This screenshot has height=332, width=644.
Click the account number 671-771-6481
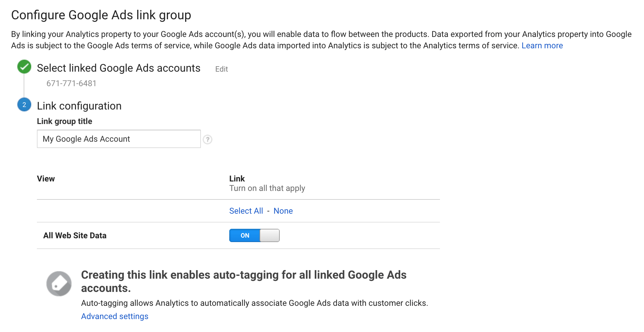[x=71, y=83]
